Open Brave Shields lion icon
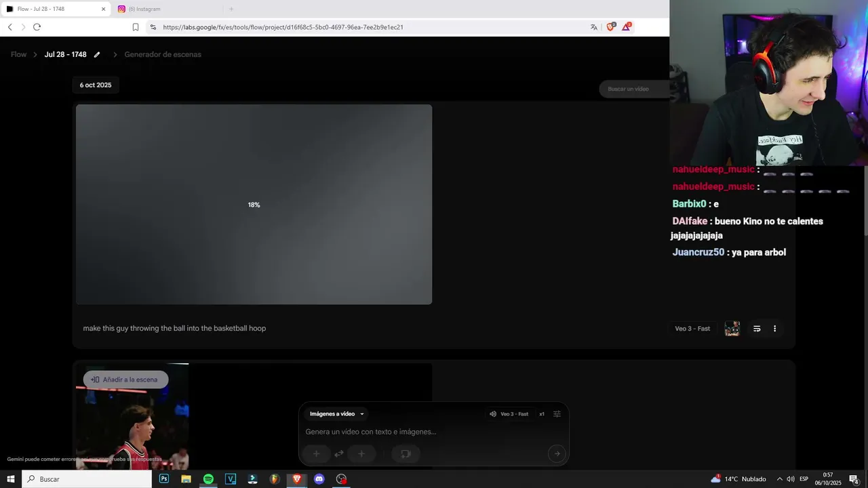 [610, 27]
